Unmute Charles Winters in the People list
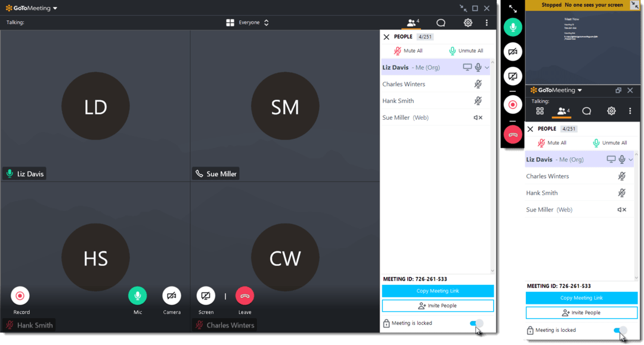The image size is (644, 345). pos(478,84)
